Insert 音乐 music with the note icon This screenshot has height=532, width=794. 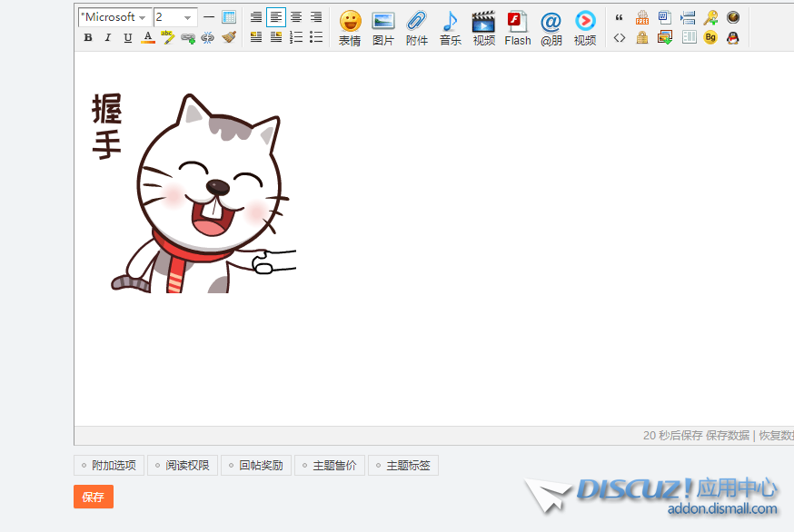(451, 28)
